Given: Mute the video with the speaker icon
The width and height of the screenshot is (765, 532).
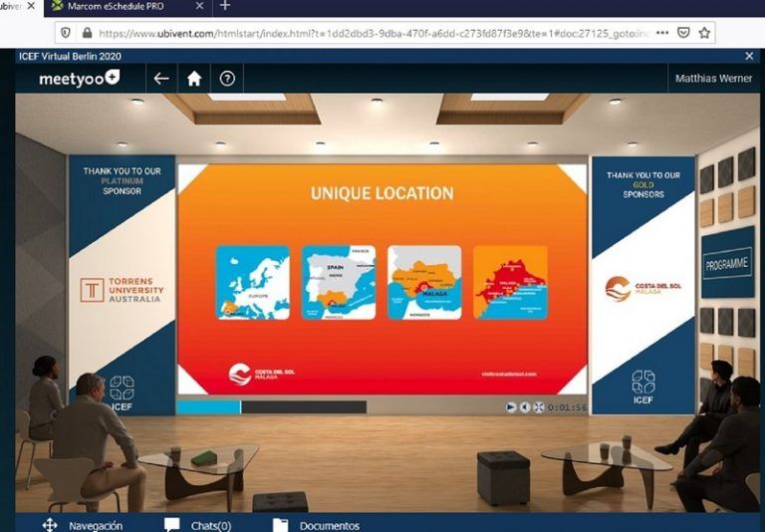Looking at the screenshot, I should [x=525, y=407].
